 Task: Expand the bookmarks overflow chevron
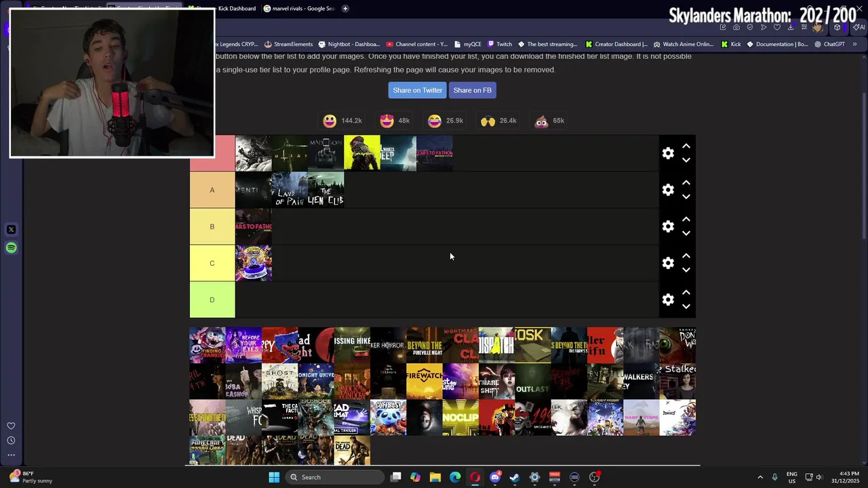[x=854, y=44]
